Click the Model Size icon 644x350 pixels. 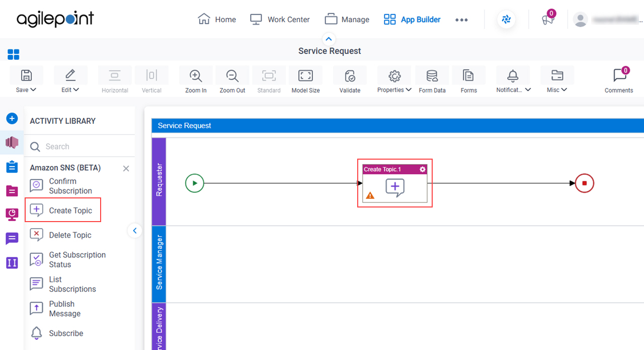[305, 76]
